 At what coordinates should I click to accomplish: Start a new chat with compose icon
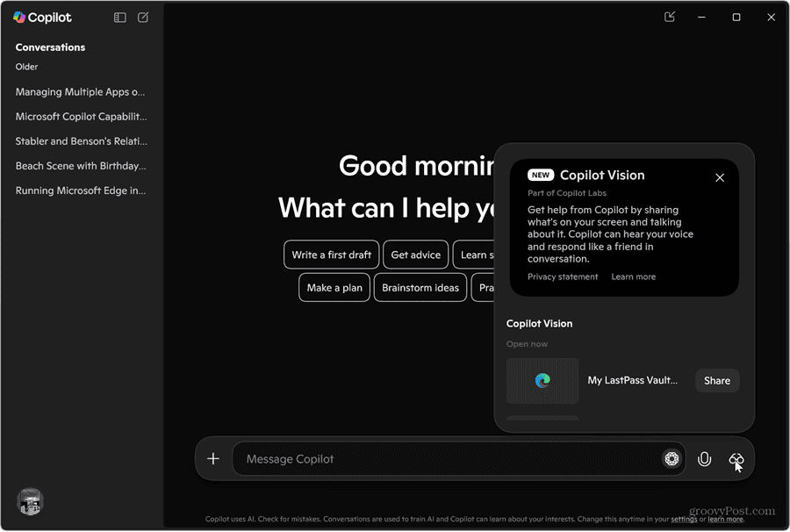point(143,18)
